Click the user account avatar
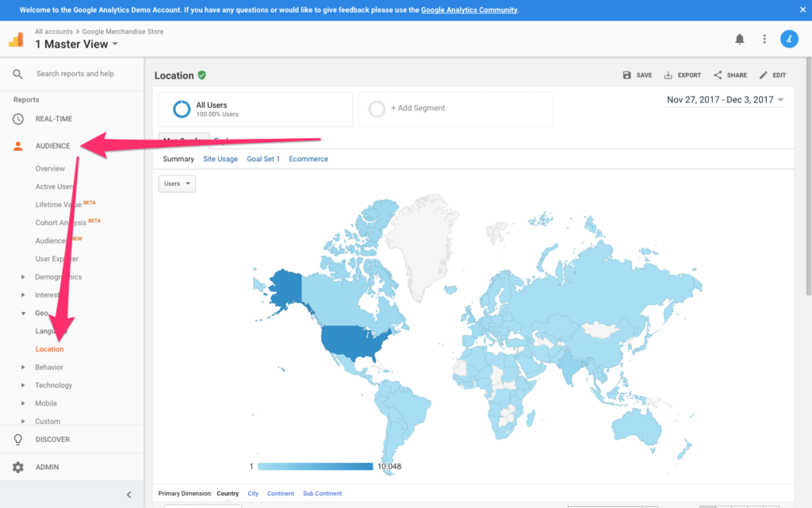812x508 pixels. [789, 39]
